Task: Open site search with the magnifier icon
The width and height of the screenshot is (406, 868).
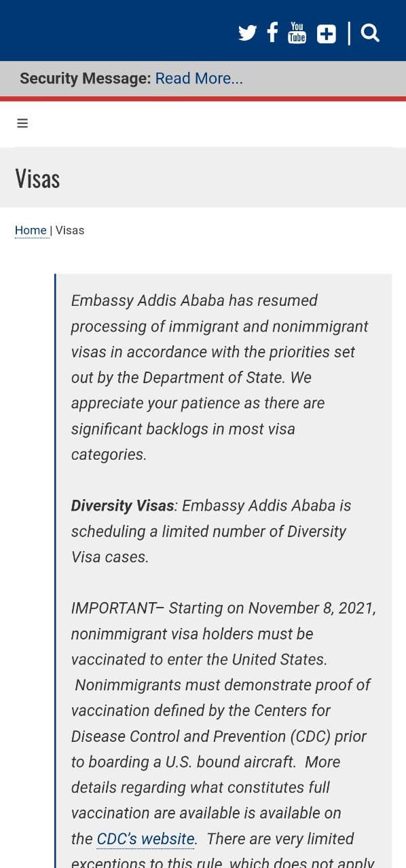Action: point(370,33)
